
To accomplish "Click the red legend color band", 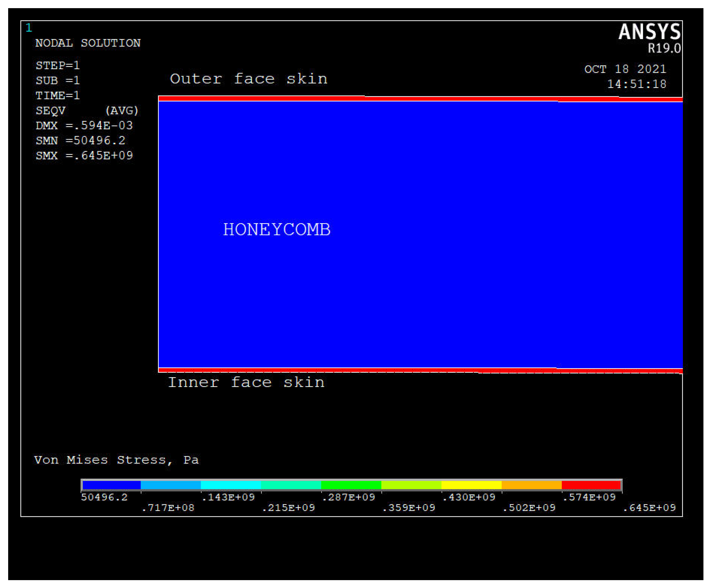I will (x=591, y=485).
